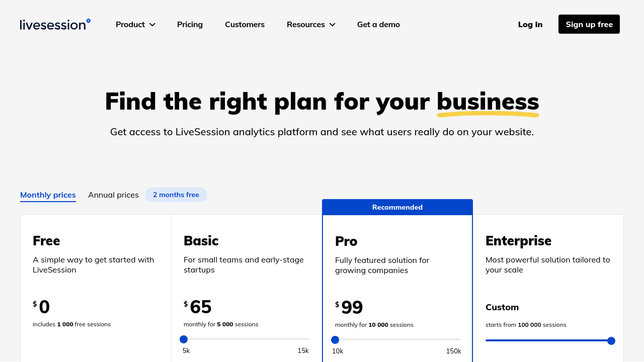The width and height of the screenshot is (644, 362).
Task: Click the Product chevron arrow
Action: pyautogui.click(x=152, y=25)
